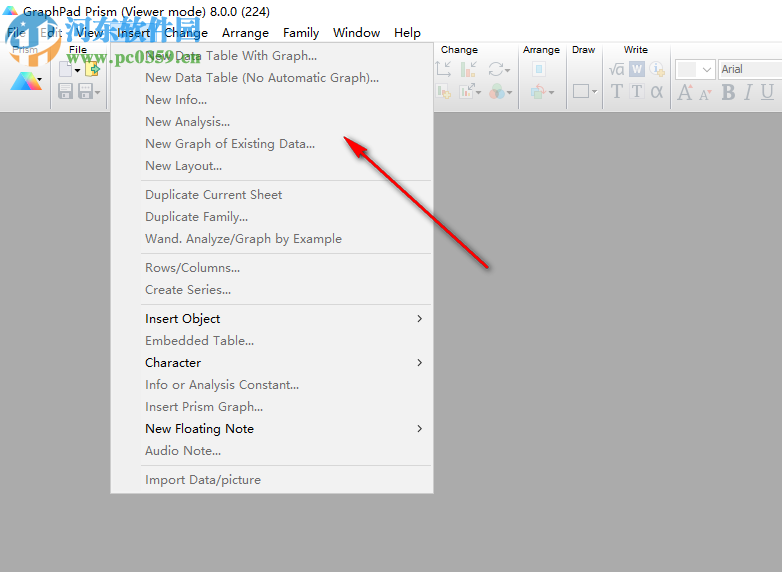Click the Format Axes icon in the Change group
This screenshot has height=572, width=782.
(443, 69)
